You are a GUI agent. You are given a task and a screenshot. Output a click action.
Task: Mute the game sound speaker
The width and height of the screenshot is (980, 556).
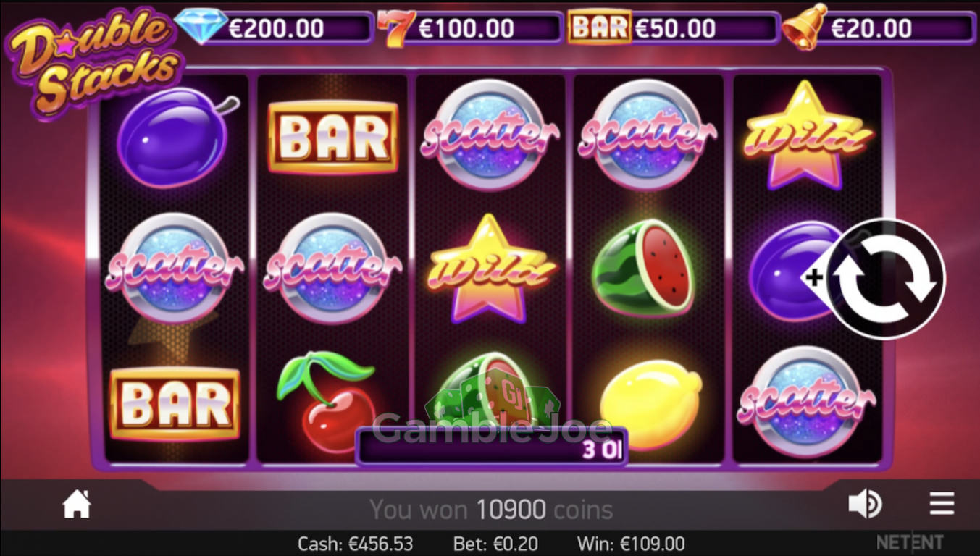pos(865,504)
